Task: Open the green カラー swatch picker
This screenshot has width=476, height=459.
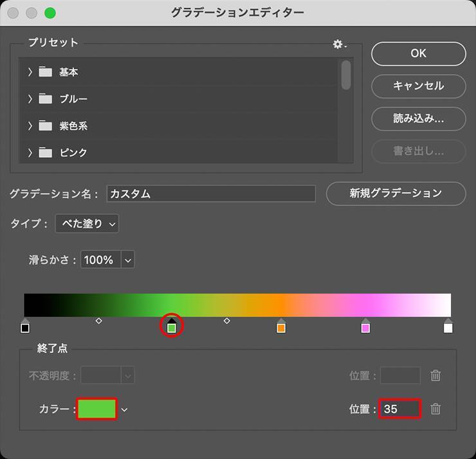Action: coord(96,409)
